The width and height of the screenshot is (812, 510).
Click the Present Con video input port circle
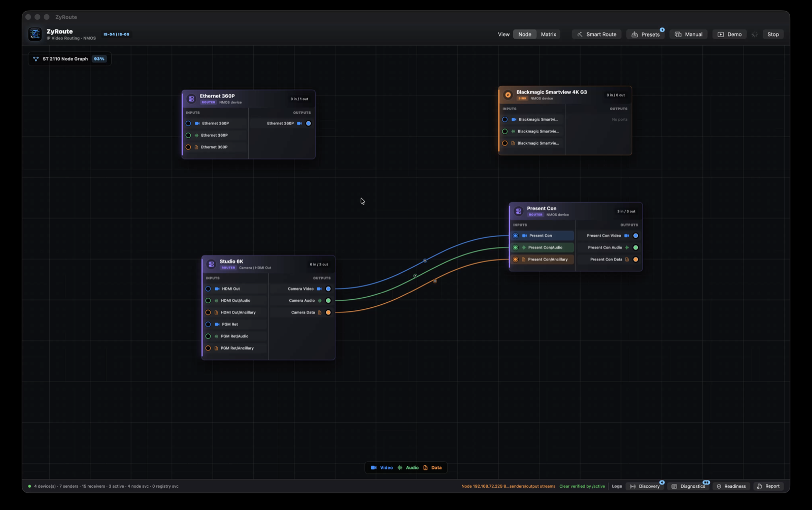516,236
